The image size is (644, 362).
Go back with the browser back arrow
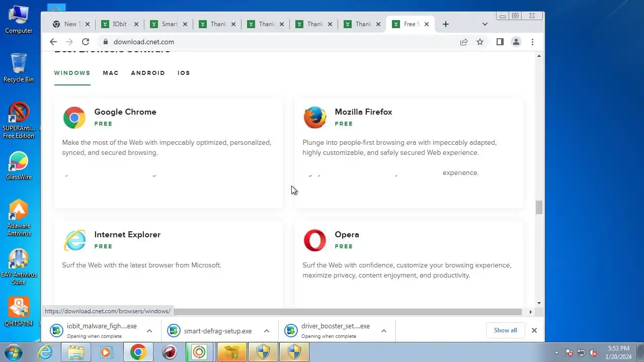pos(53,42)
